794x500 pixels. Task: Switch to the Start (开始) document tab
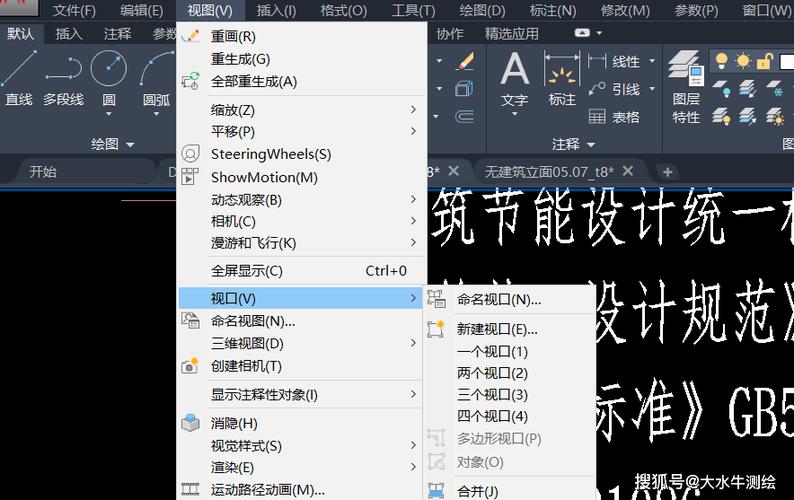43,172
